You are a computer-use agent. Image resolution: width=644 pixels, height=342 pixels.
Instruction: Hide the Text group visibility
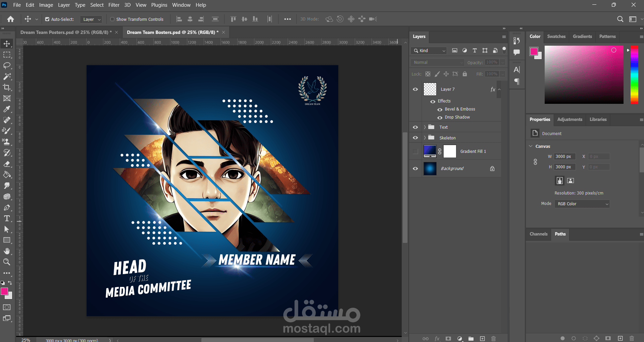point(415,127)
